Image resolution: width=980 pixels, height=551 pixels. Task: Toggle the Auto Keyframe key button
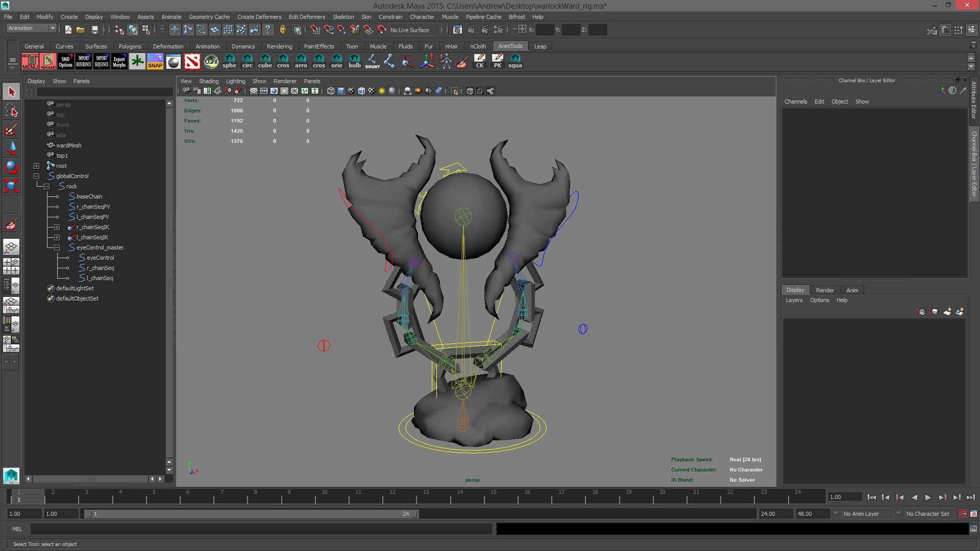[962, 514]
